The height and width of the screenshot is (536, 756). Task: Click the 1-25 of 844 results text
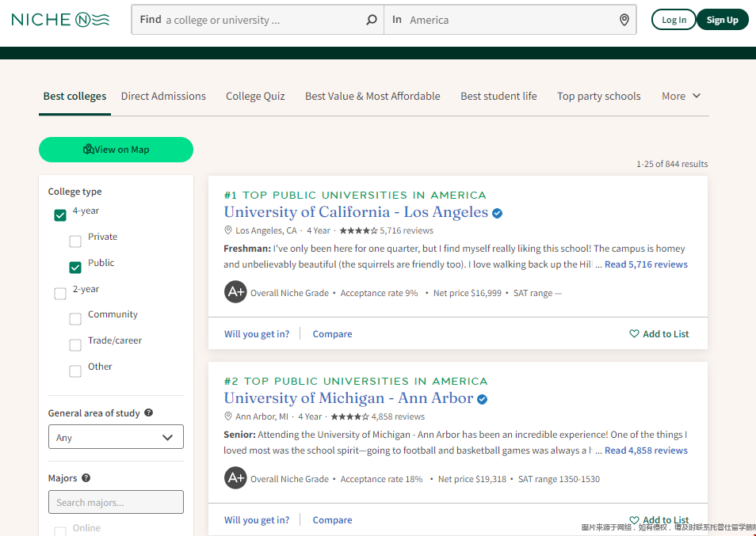click(672, 164)
